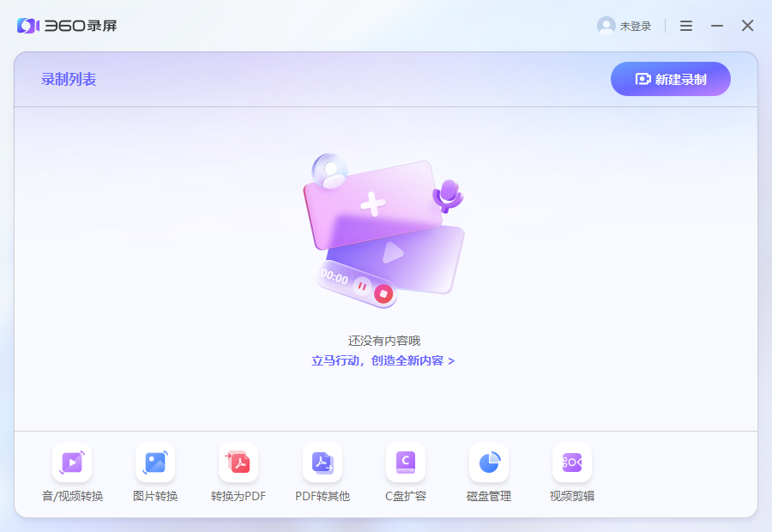Click 新建录制 to start a recording
The height and width of the screenshot is (532, 772).
tap(670, 78)
